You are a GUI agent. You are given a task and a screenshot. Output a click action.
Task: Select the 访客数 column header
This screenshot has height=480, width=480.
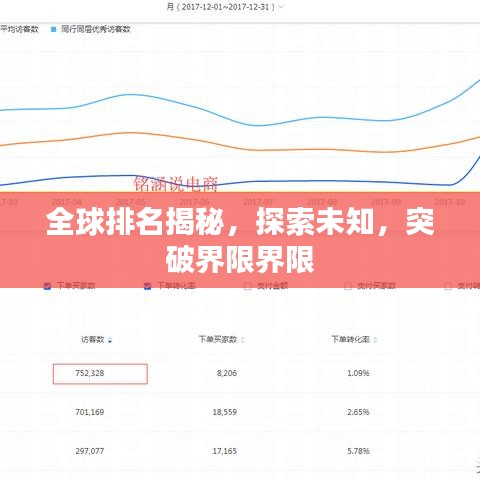[x=93, y=339]
